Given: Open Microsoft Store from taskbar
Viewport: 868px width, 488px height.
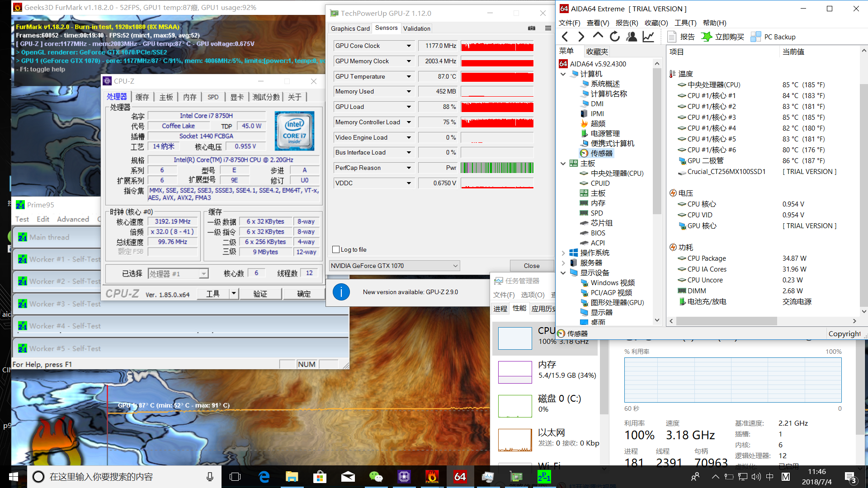Looking at the screenshot, I should [320, 477].
